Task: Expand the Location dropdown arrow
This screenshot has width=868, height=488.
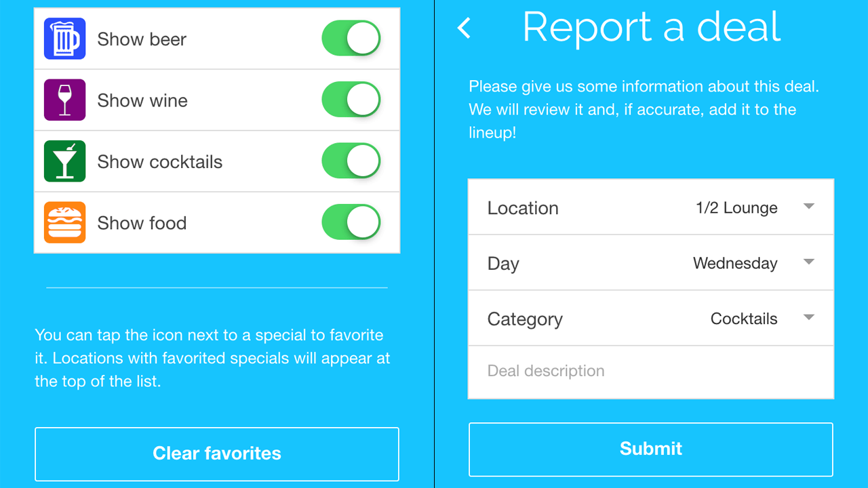Action: [x=808, y=207]
